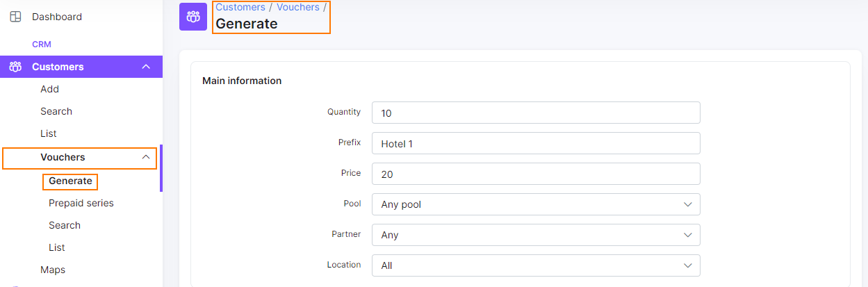The width and height of the screenshot is (868, 287).
Task: Click the purple customers icon beside the breadcrumb
Action: click(x=193, y=17)
